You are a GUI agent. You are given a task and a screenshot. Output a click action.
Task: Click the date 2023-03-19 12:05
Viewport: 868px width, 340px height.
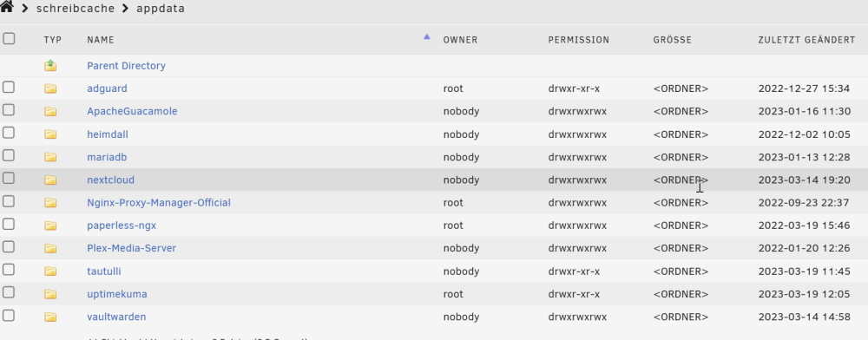click(805, 294)
